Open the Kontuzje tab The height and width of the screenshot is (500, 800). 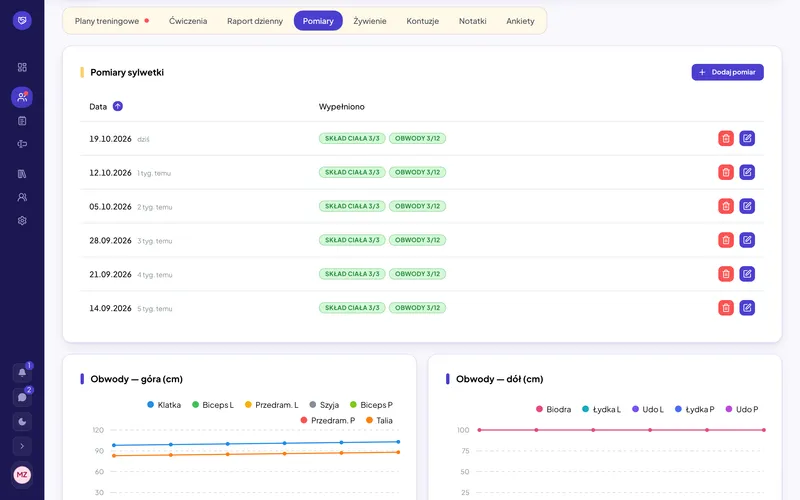pyautogui.click(x=422, y=21)
